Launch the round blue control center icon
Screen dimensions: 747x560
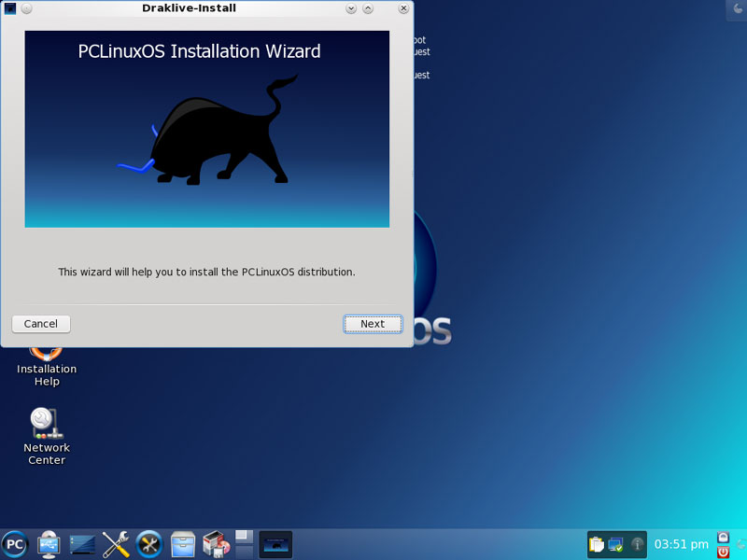click(149, 544)
